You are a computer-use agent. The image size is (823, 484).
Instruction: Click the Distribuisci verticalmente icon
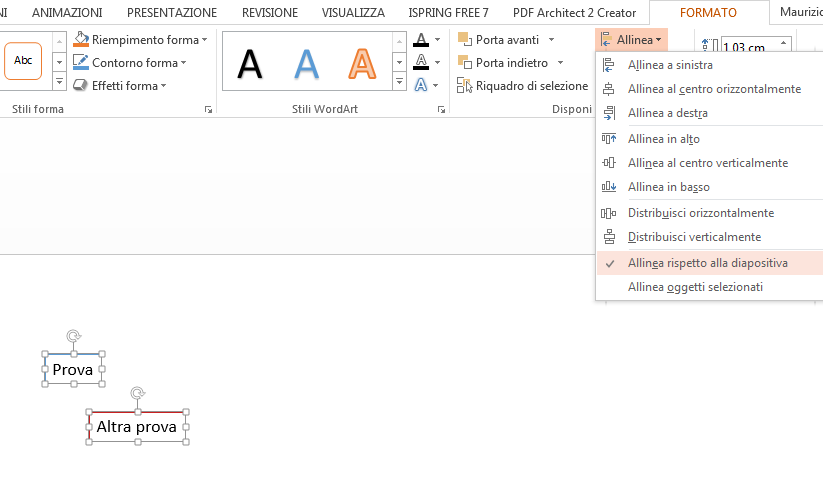609,237
